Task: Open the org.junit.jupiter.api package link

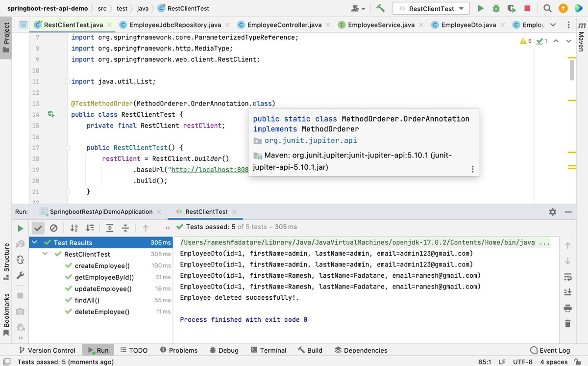Action: pos(311,140)
